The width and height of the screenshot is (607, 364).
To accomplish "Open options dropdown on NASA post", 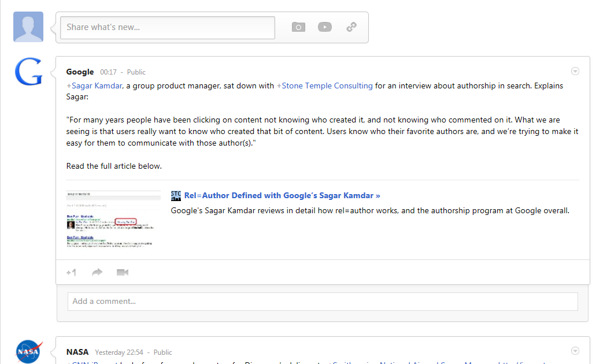I will pyautogui.click(x=575, y=351).
